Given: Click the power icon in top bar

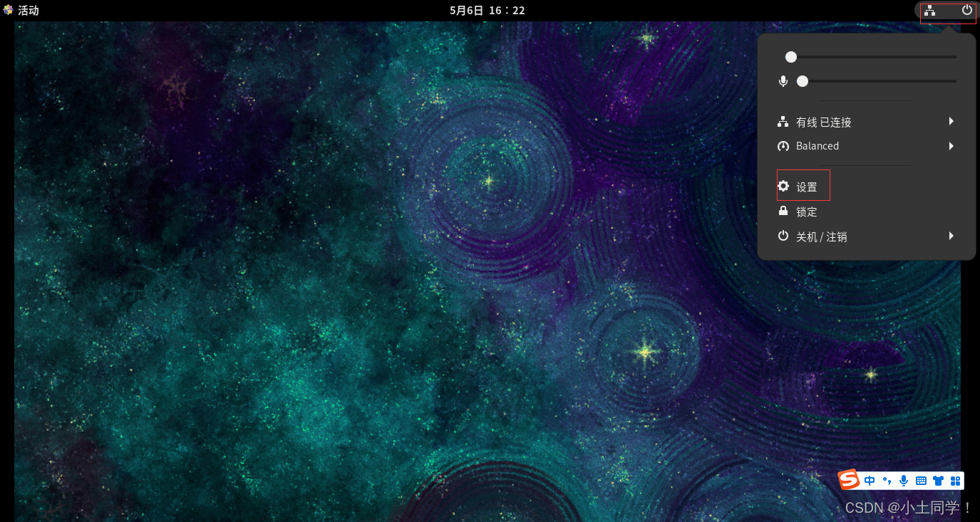Looking at the screenshot, I should point(966,10).
